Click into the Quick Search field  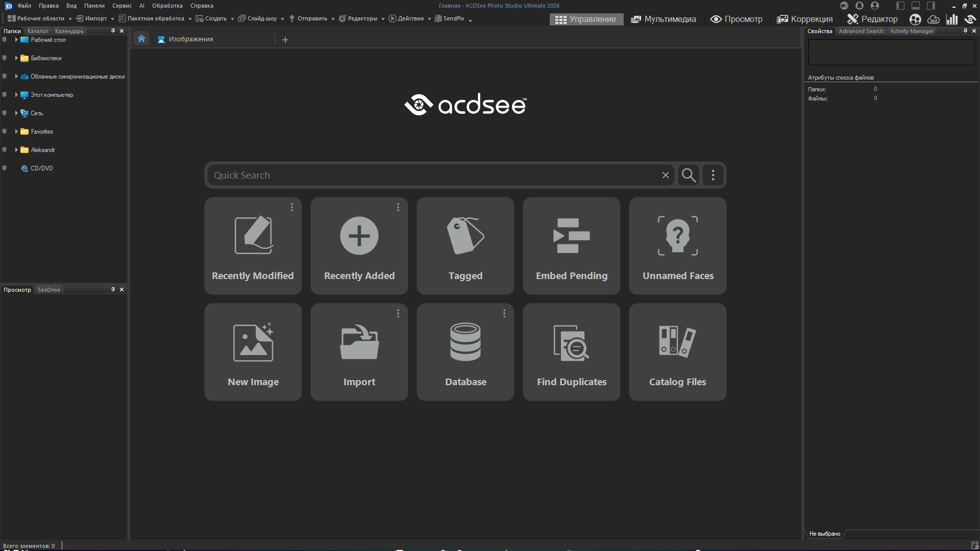click(434, 175)
